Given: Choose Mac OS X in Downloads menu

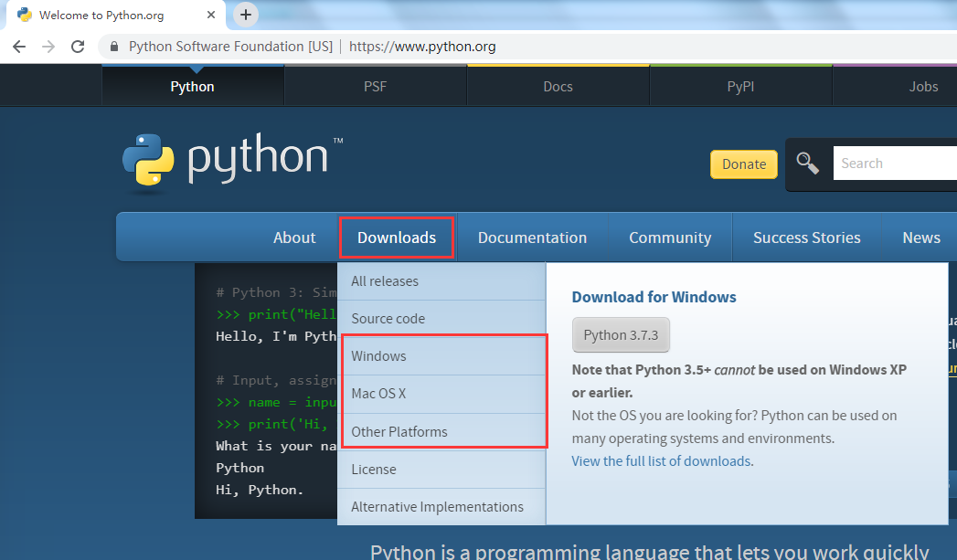Looking at the screenshot, I should (441, 394).
